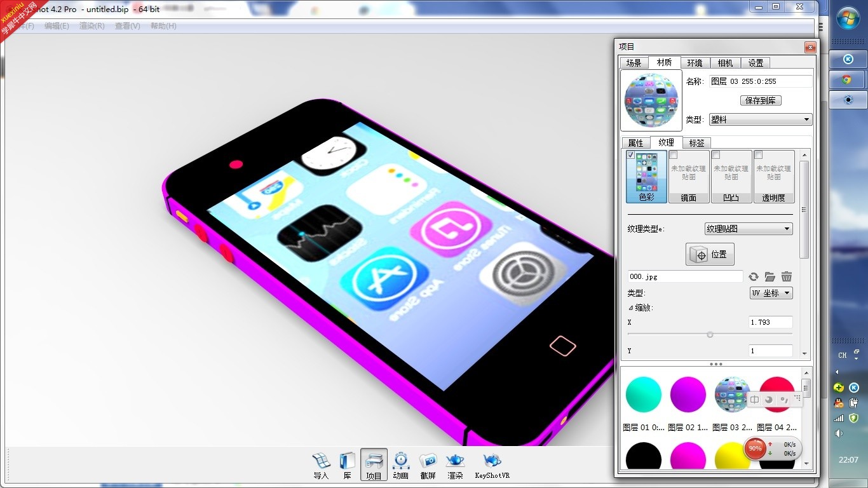
Task: Click the large material preview sphere
Action: 651,100
